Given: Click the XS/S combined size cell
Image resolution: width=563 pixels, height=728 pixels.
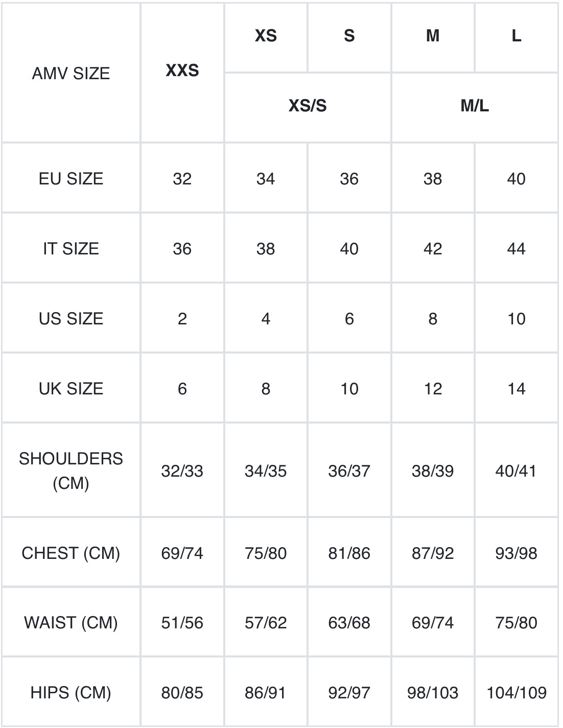Looking at the screenshot, I should pos(308,107).
